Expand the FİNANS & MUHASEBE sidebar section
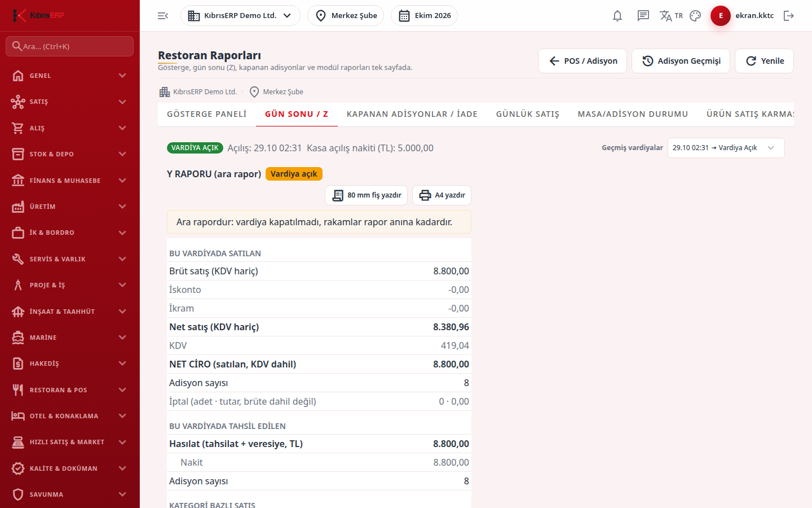The height and width of the screenshot is (508, 812). pos(70,181)
